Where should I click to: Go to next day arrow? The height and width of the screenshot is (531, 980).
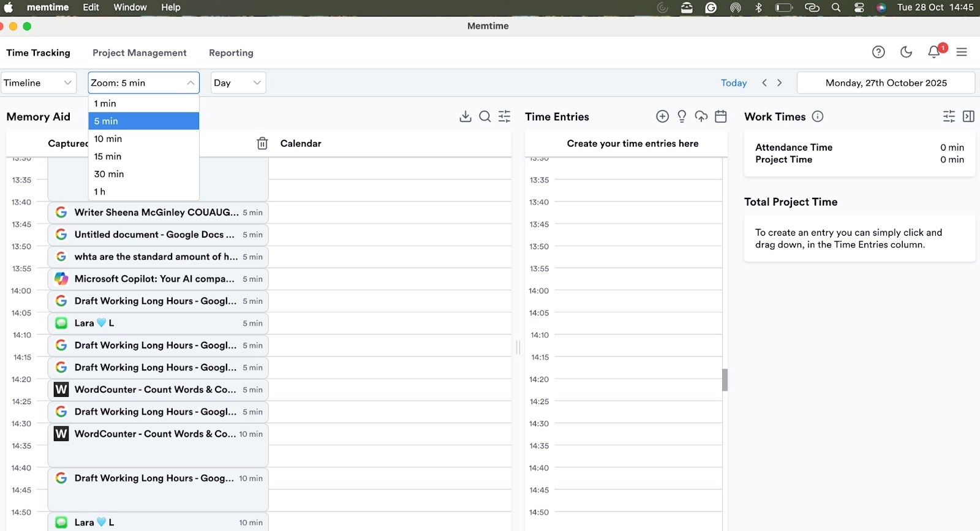point(780,83)
